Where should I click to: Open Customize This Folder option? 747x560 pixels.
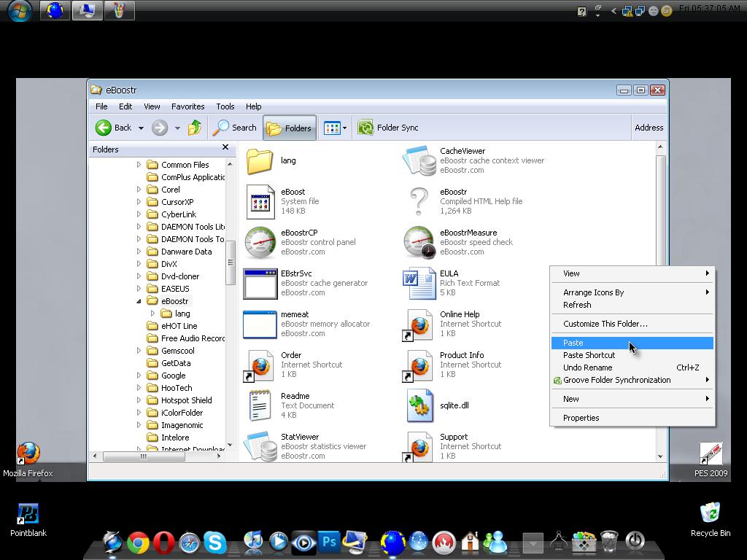(x=632, y=324)
